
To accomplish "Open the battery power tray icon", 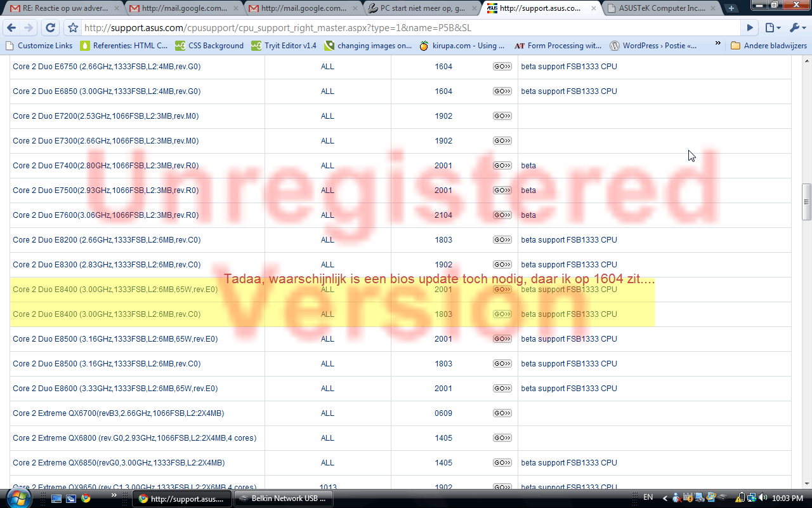I will [x=740, y=498].
